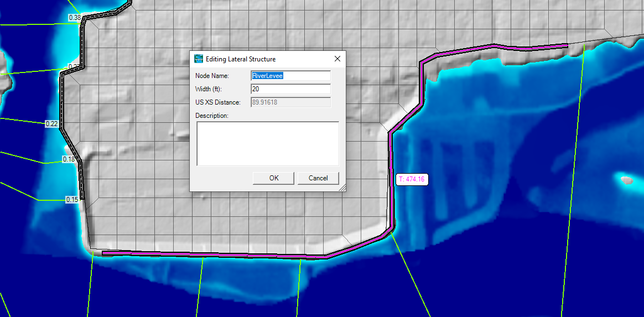Click the OK button in the dialog
Viewport: 644px width, 317px height.
coord(273,178)
